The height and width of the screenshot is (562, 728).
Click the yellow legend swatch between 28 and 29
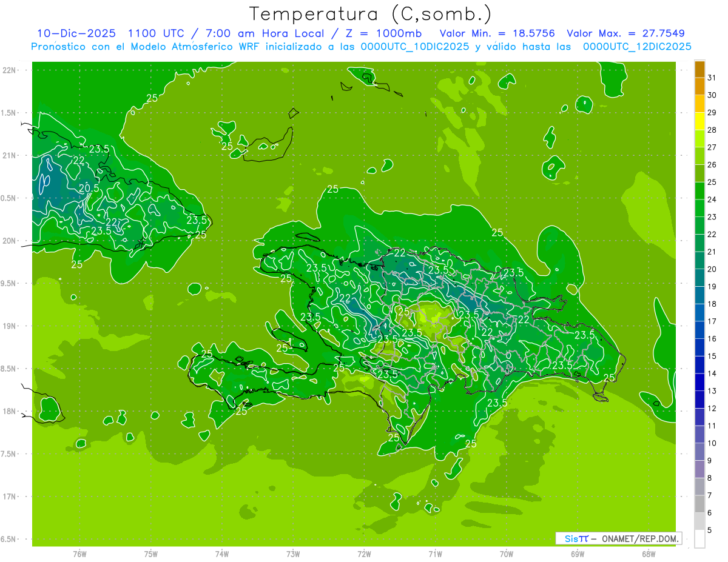[699, 121]
